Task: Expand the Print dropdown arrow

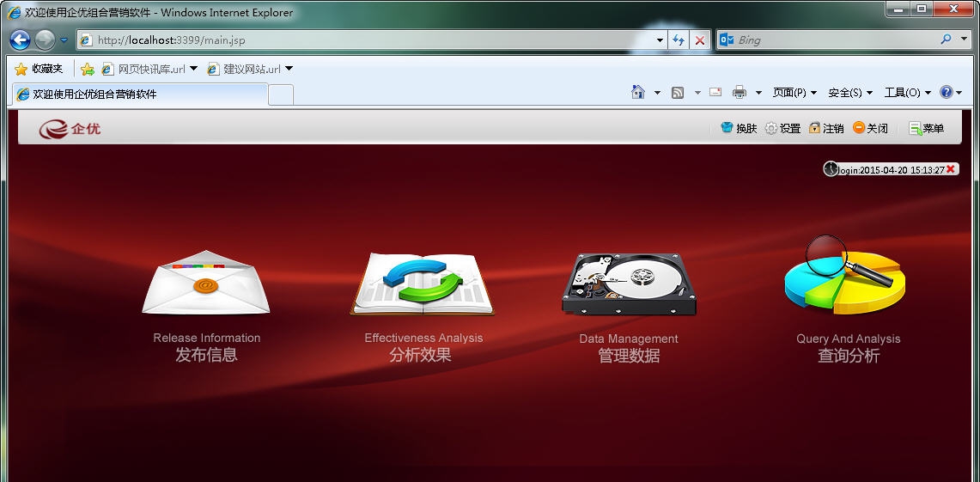Action: [758, 93]
